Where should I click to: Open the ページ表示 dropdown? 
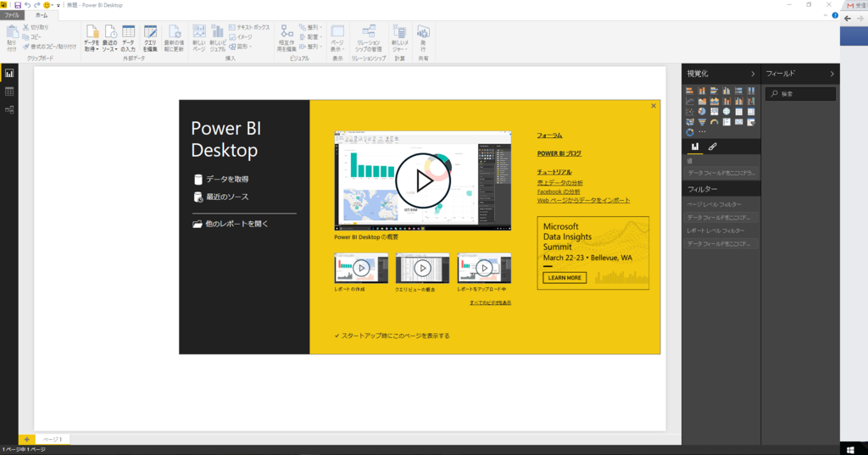[337, 38]
